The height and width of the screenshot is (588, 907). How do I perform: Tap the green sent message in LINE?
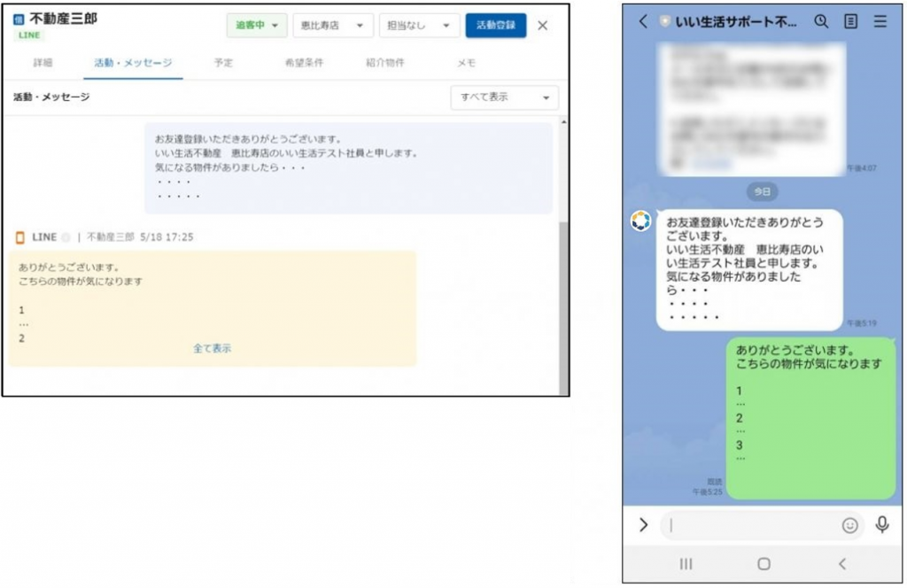tap(810, 418)
